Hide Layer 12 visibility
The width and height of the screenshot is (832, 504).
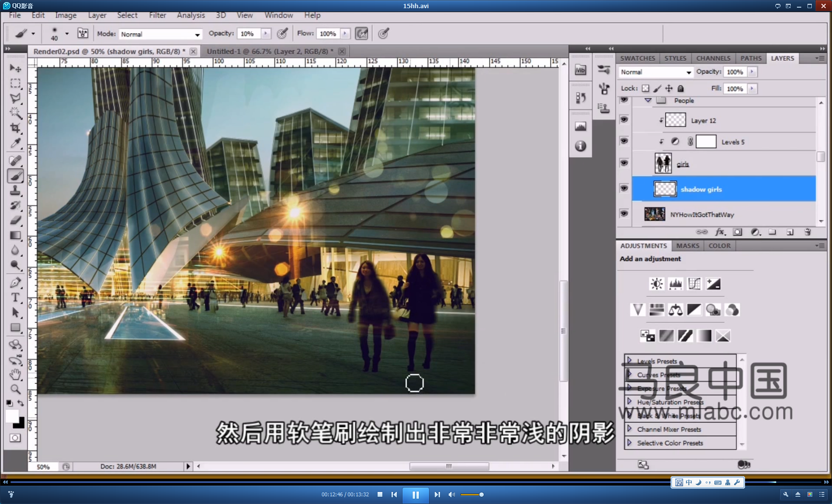point(624,119)
